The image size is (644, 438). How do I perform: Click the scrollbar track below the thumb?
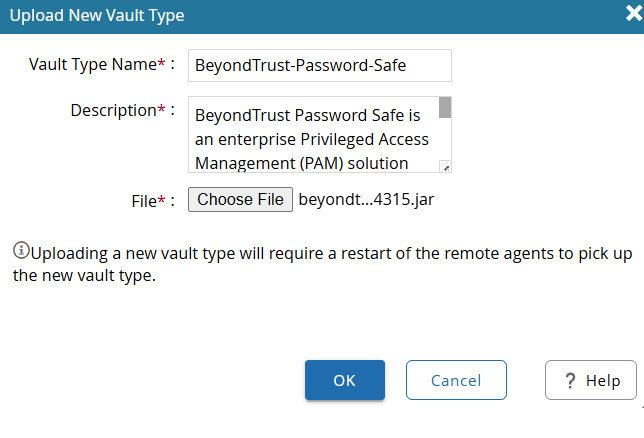445,139
